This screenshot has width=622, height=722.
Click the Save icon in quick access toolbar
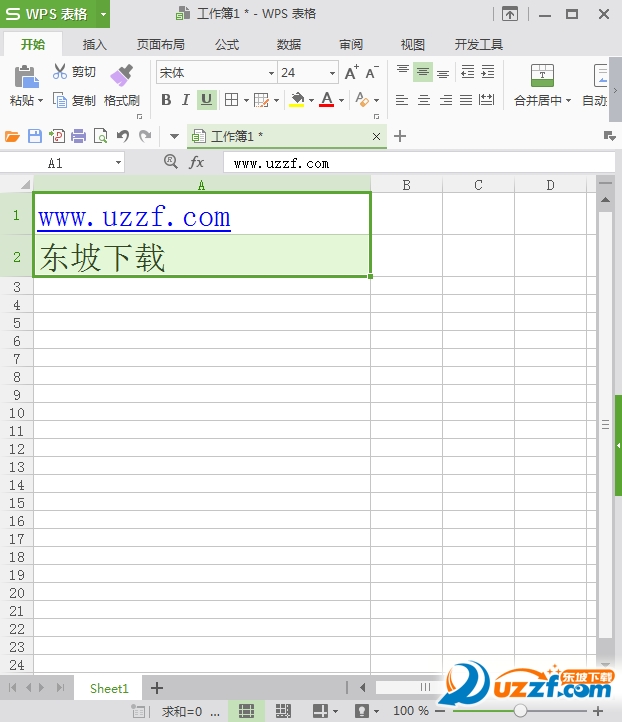tap(35, 136)
